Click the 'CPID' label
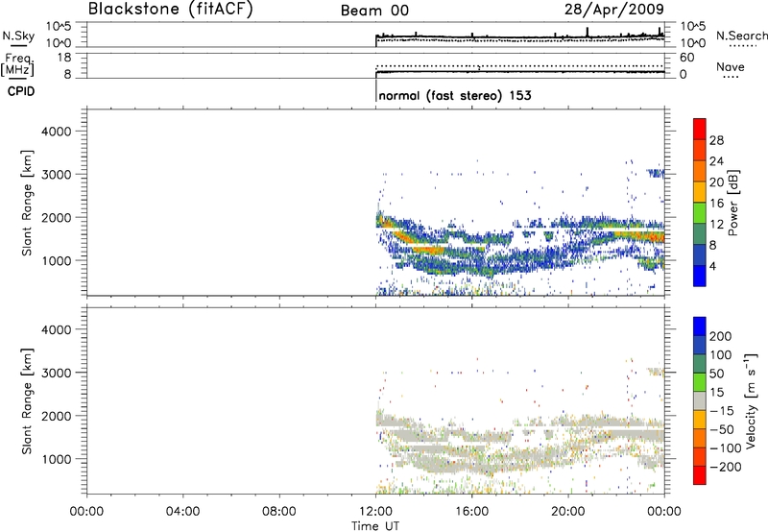This screenshot has width=768, height=532. (x=21, y=91)
